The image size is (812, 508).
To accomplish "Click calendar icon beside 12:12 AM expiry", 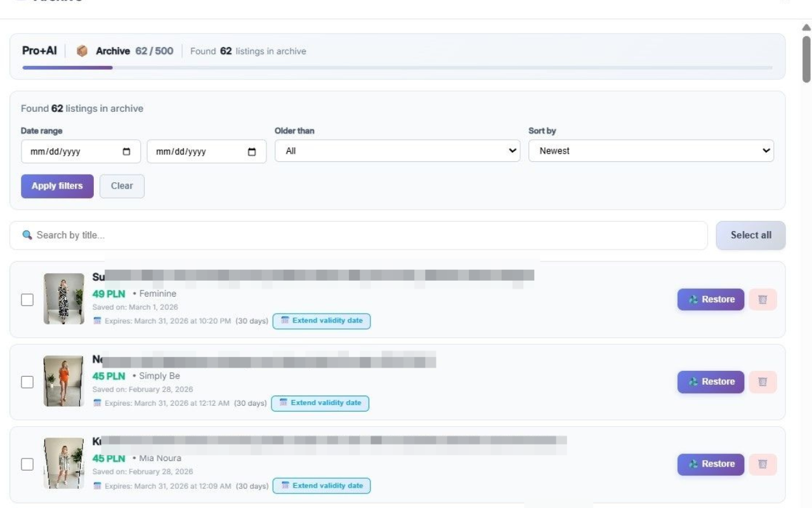I will (97, 403).
